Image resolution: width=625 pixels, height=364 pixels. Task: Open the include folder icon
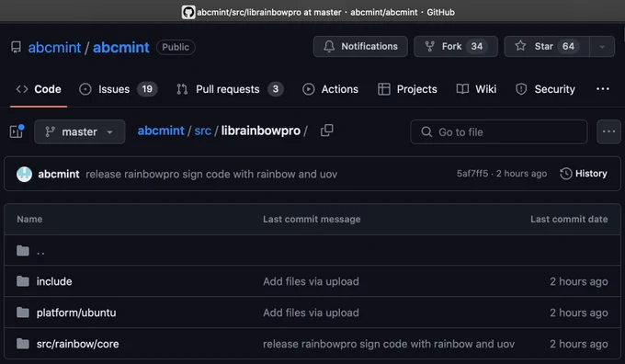(x=23, y=281)
